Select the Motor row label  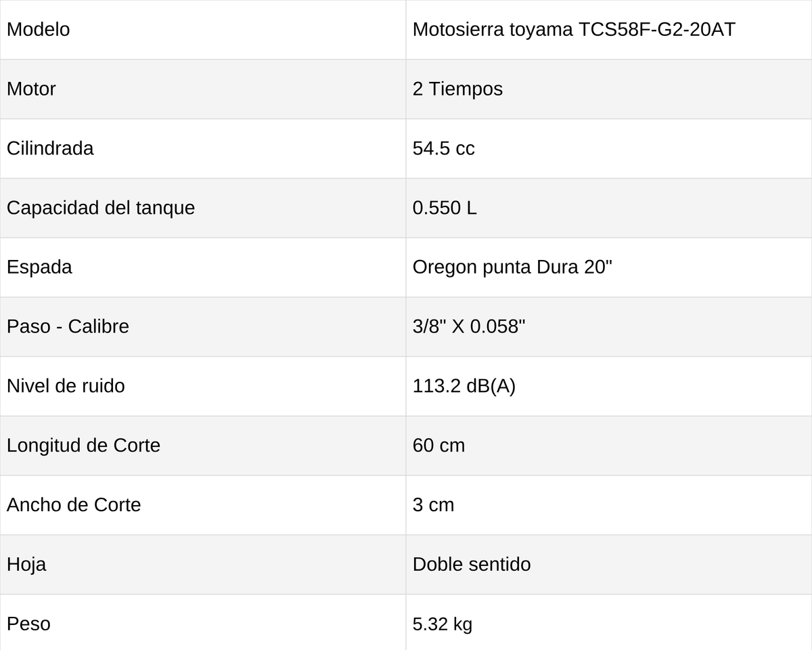(31, 89)
